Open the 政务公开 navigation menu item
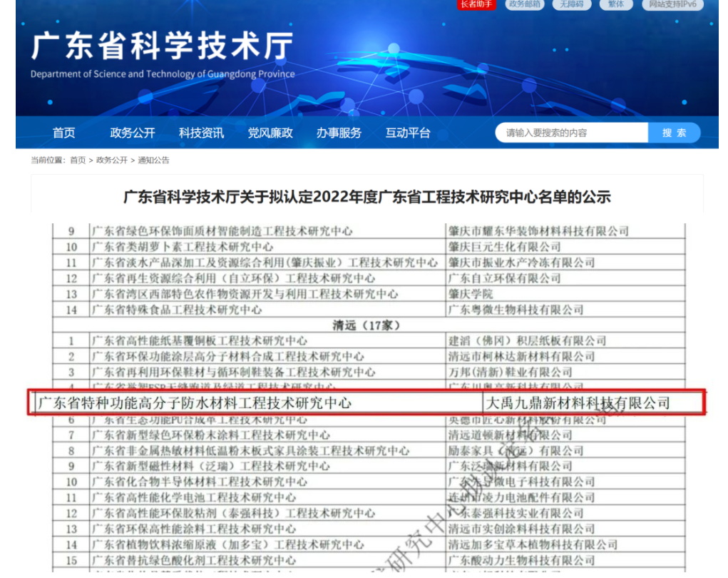The width and height of the screenshot is (728, 578). tap(133, 133)
